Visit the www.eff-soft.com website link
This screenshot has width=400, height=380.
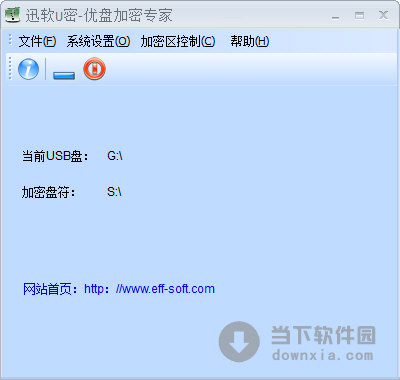point(149,289)
